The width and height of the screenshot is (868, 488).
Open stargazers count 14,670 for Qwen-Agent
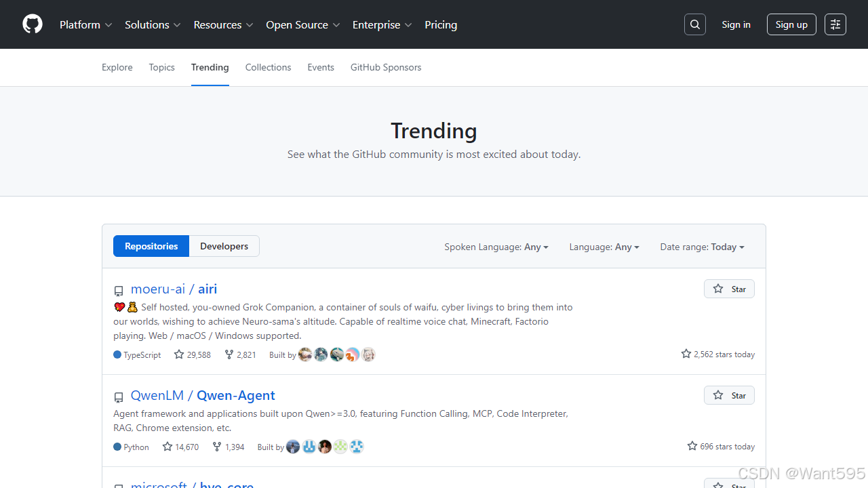[180, 447]
